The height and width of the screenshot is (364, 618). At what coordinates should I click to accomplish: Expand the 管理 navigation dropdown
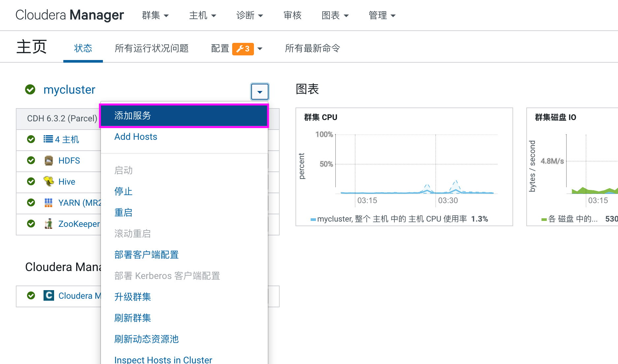tap(382, 15)
